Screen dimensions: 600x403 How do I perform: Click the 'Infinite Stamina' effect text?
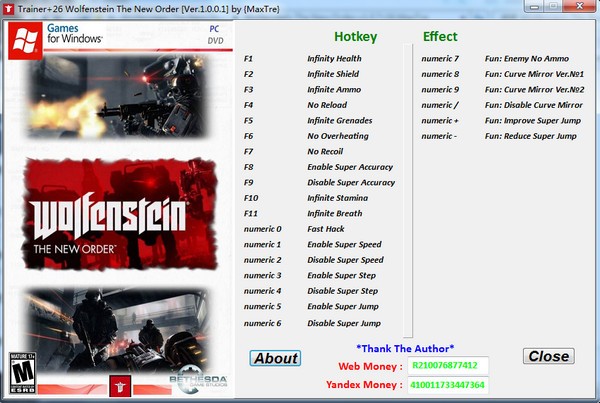click(x=338, y=198)
